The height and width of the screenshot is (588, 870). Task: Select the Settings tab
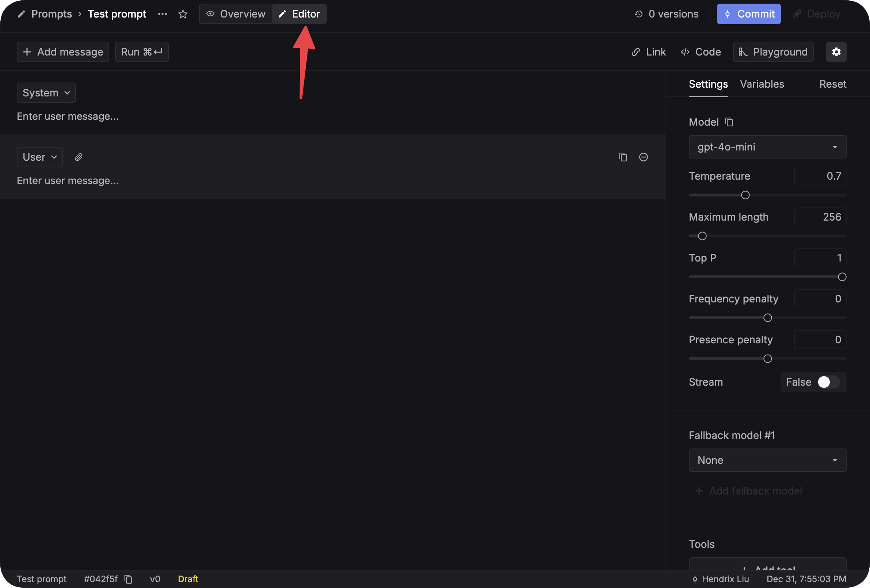click(x=708, y=84)
